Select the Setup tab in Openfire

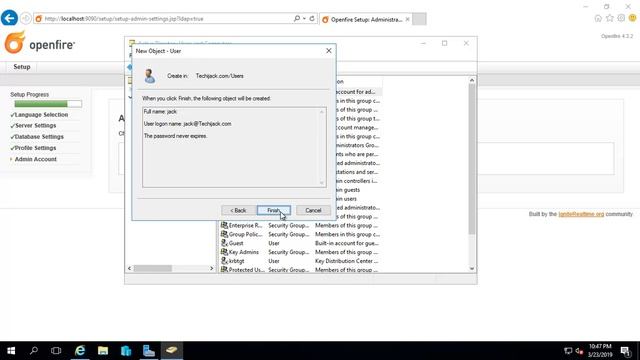point(22,67)
